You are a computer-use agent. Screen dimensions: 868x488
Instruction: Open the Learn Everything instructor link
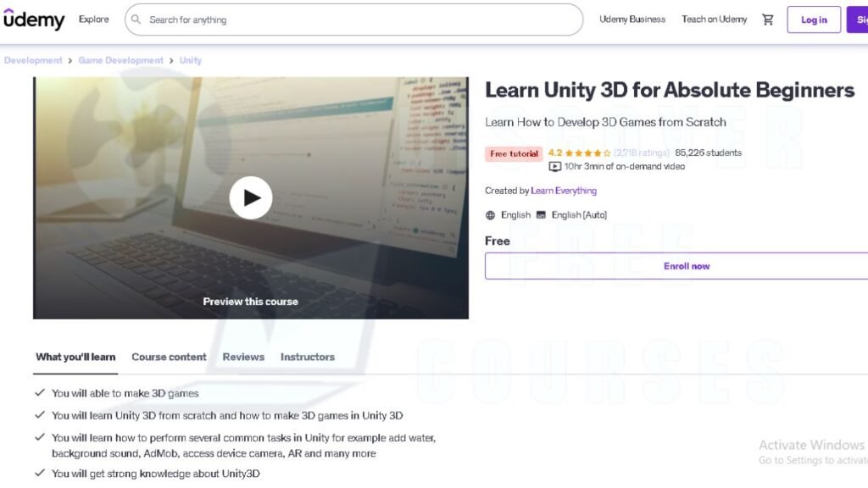coord(564,191)
